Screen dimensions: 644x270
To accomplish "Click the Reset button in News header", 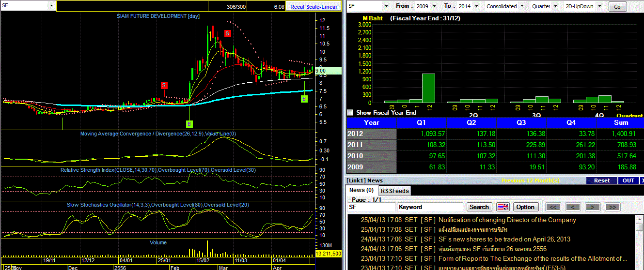I will pyautogui.click(x=602, y=180).
